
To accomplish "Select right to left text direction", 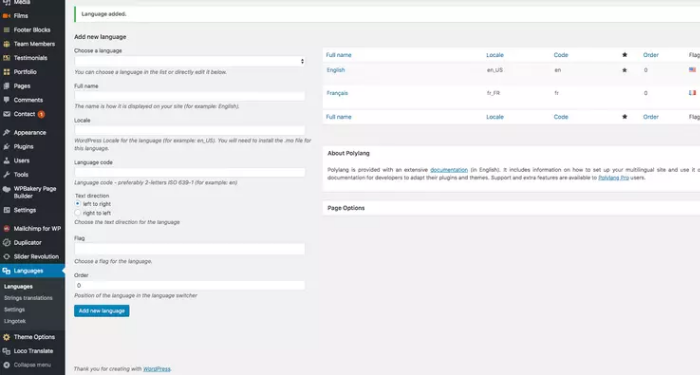I will (78, 213).
